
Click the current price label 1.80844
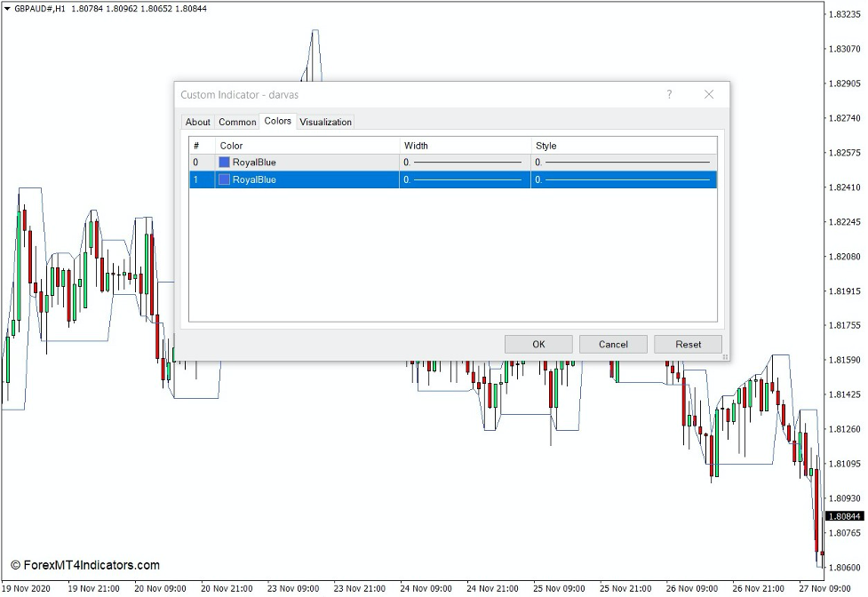point(845,516)
